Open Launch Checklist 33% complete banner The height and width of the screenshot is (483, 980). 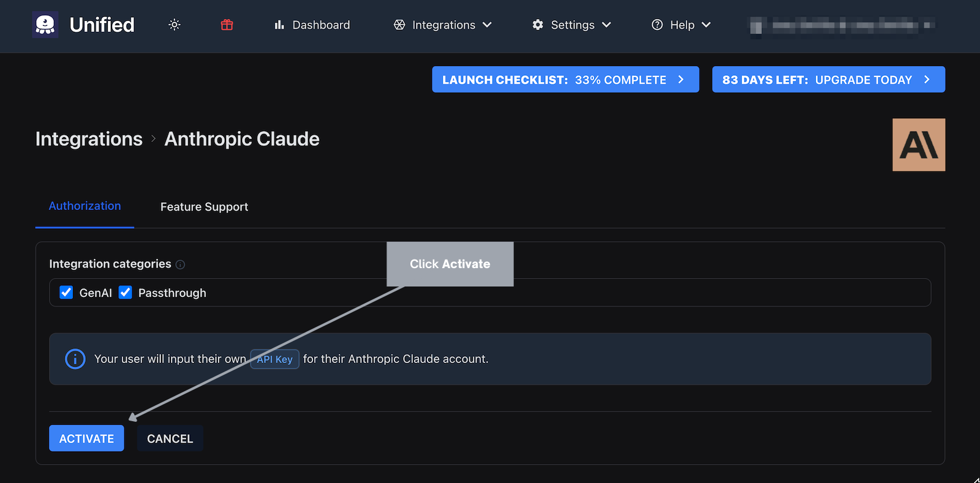click(x=565, y=80)
